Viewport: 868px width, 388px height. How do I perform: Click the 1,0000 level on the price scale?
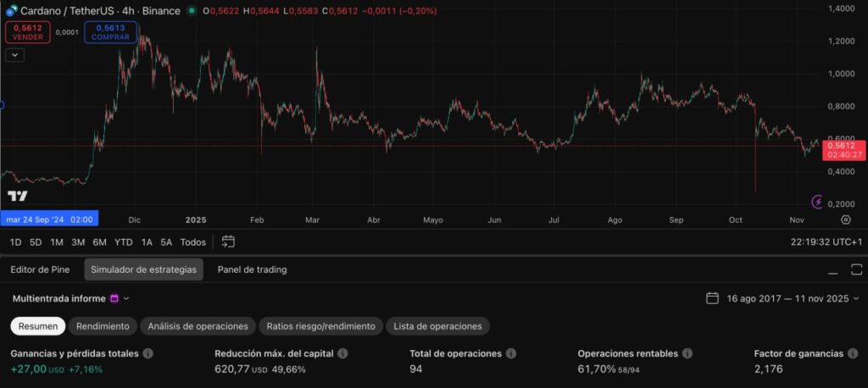click(x=842, y=74)
